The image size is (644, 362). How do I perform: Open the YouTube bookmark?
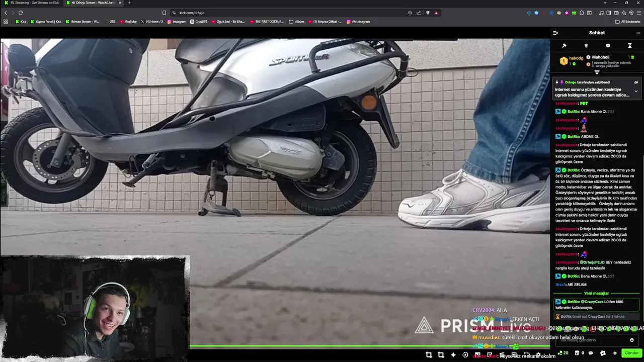[x=128, y=22]
